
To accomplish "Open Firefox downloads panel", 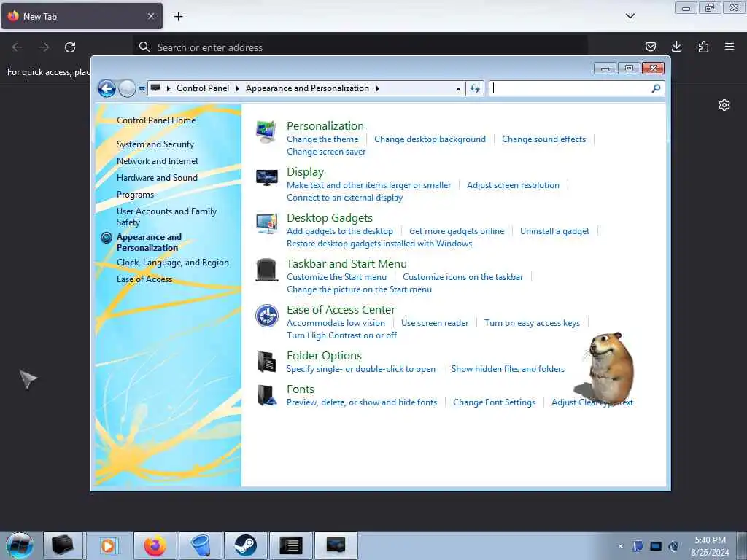I will pos(676,47).
